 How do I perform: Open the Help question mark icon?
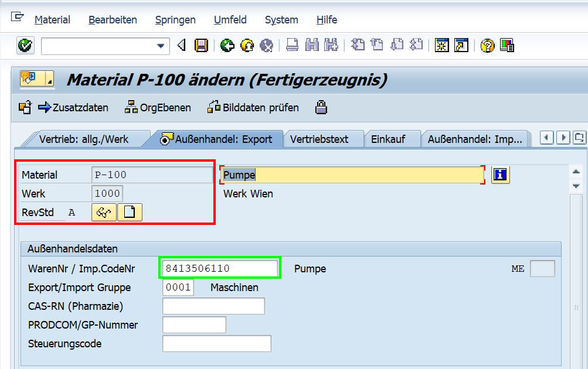(x=487, y=46)
